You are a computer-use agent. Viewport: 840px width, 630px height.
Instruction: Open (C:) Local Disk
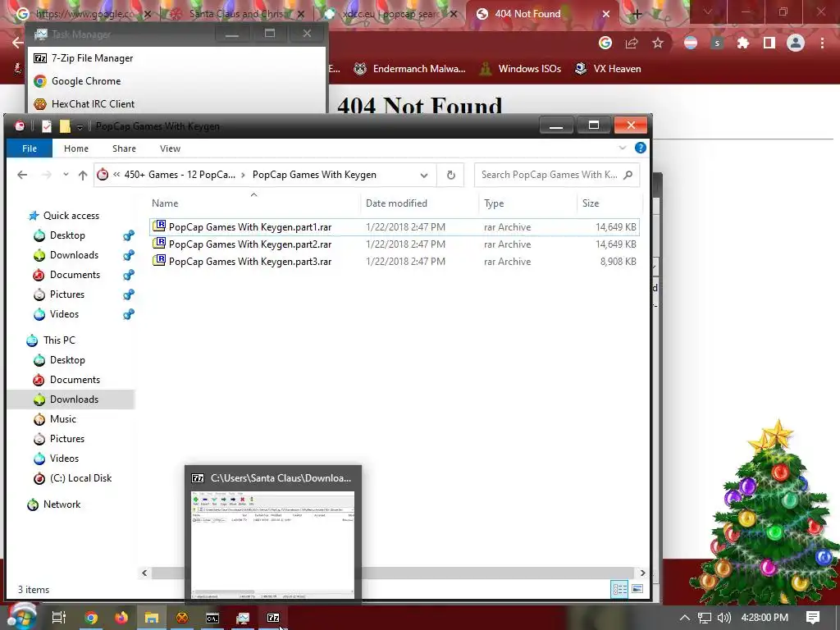click(x=80, y=478)
